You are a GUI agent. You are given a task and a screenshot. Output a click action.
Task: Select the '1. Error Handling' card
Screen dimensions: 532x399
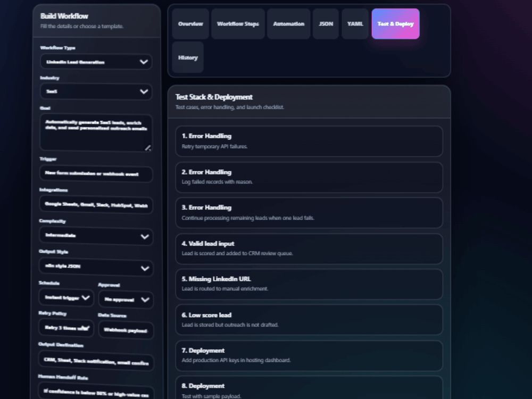pyautogui.click(x=309, y=141)
